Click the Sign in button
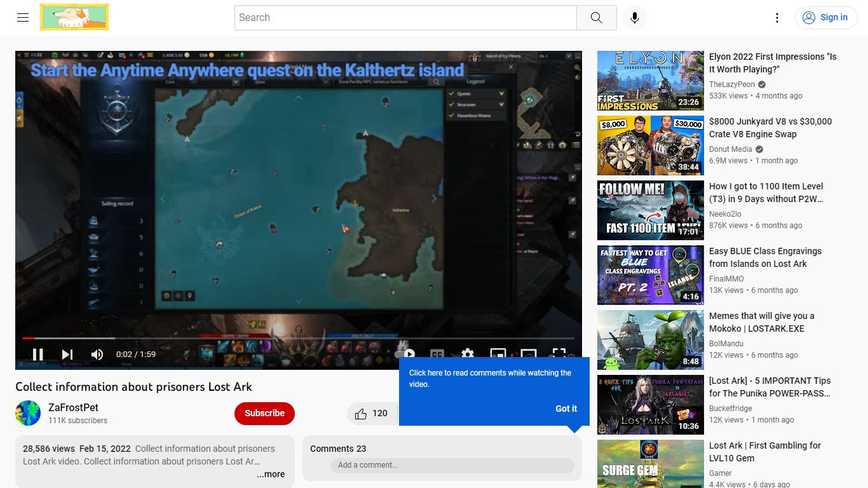The width and height of the screenshot is (868, 488). (x=825, y=18)
